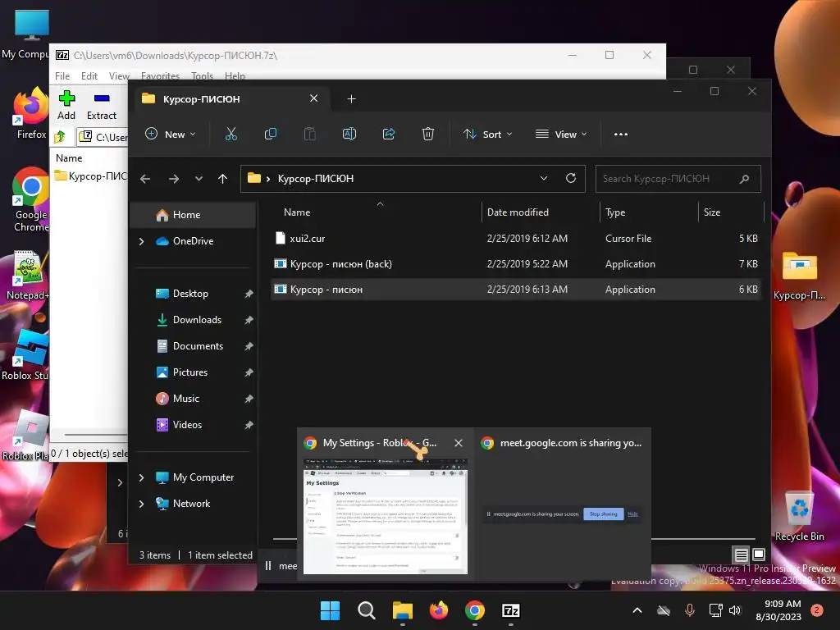
Task: Open Favorites menu in 7-Zip
Action: tap(160, 76)
